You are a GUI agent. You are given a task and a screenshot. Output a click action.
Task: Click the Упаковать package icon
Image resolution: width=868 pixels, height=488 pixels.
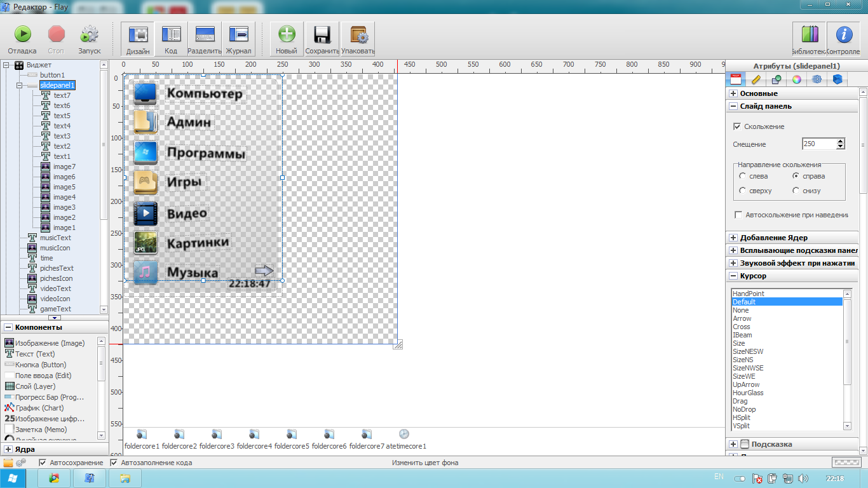coord(358,35)
